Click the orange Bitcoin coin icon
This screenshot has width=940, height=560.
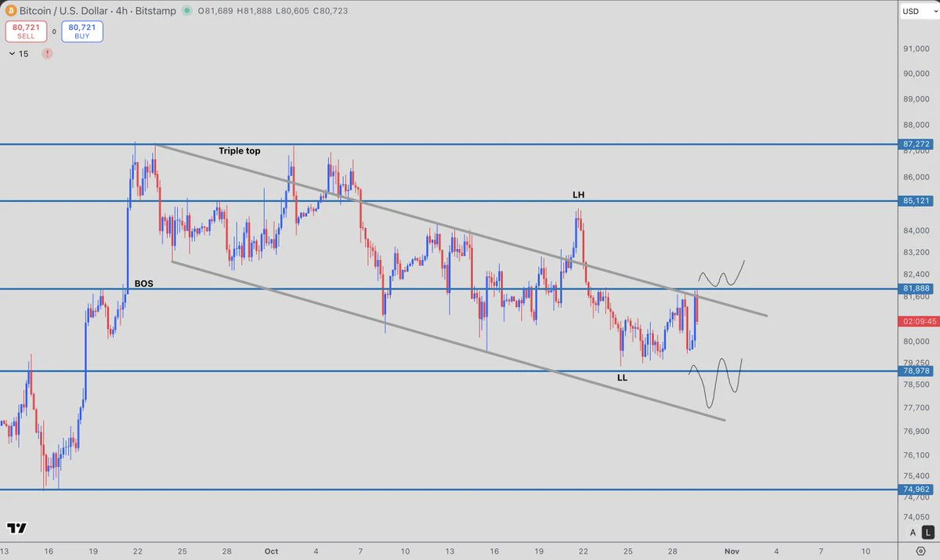[x=10, y=11]
